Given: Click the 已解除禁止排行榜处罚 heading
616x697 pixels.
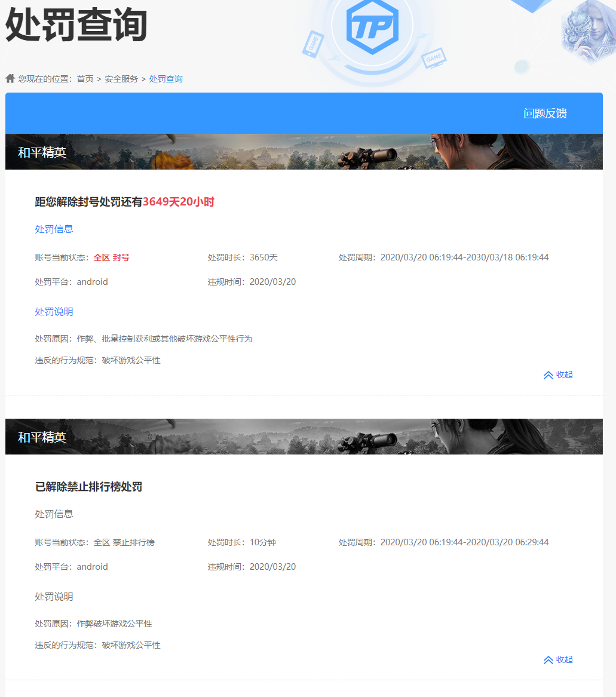Looking at the screenshot, I should tap(88, 487).
